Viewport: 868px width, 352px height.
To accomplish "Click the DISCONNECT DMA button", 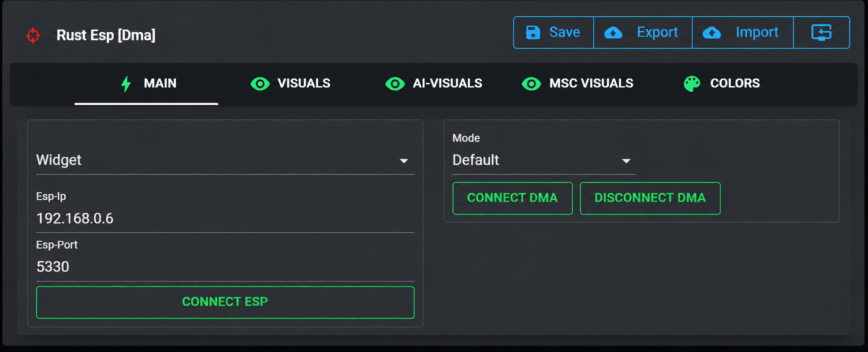I will [x=650, y=198].
